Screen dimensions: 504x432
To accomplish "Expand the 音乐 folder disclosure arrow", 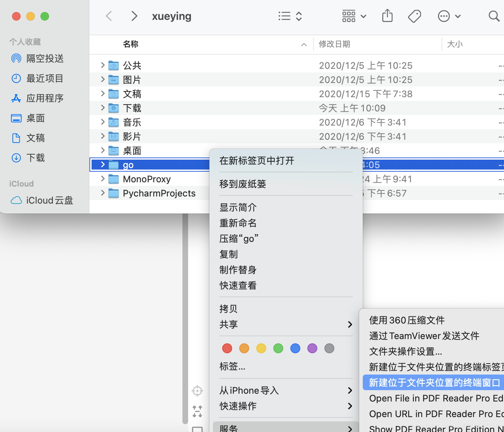I will coord(103,122).
